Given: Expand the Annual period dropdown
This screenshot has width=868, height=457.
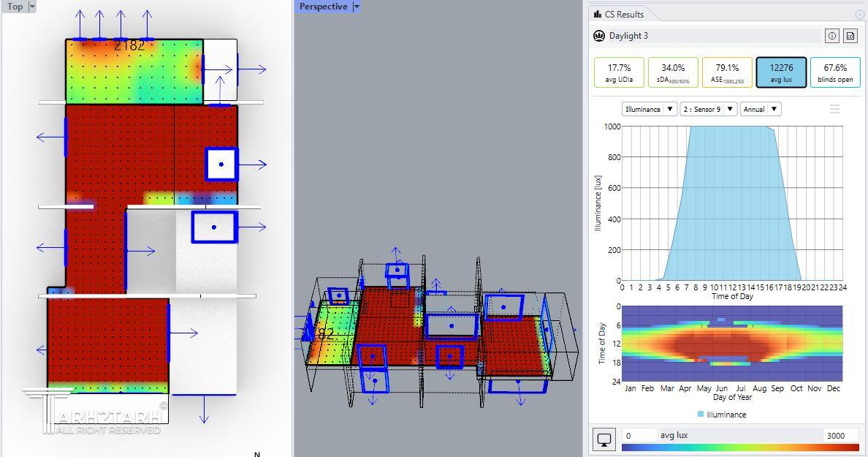Looking at the screenshot, I should point(760,109).
